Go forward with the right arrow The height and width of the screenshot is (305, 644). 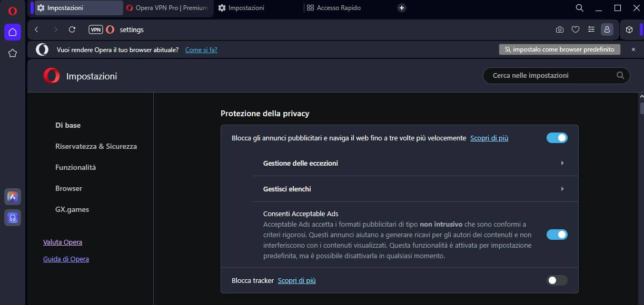coord(55,30)
